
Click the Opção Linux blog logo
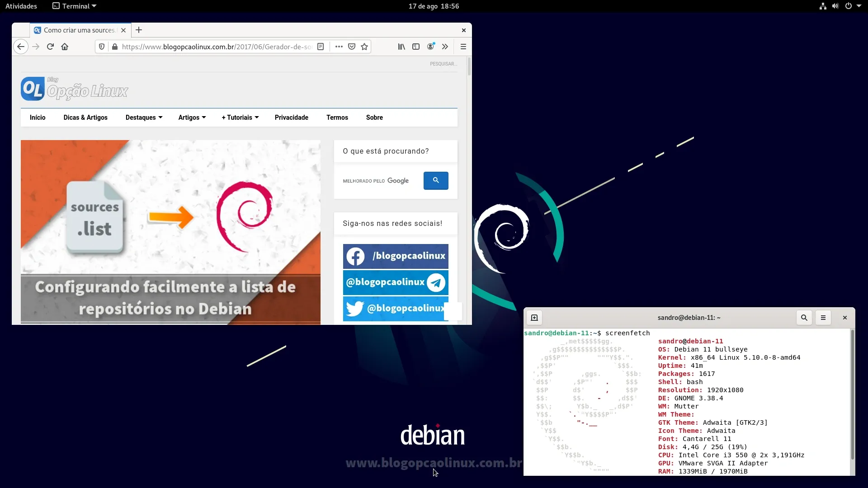click(x=75, y=89)
